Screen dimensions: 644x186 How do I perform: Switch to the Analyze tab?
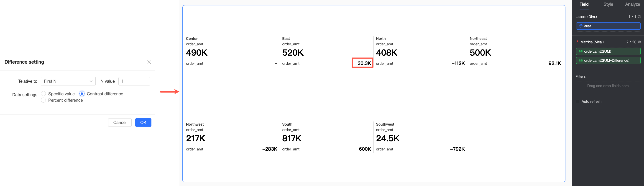633,4
